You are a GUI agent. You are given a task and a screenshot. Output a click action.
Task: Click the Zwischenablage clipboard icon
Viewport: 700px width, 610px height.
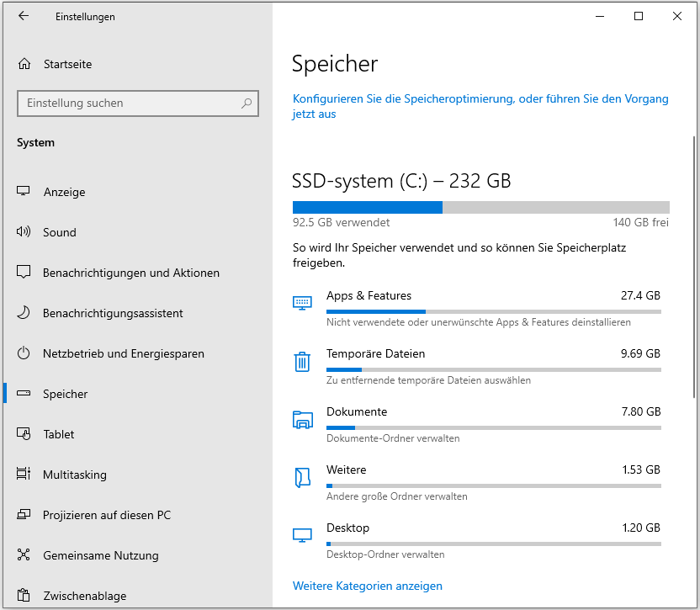click(24, 596)
